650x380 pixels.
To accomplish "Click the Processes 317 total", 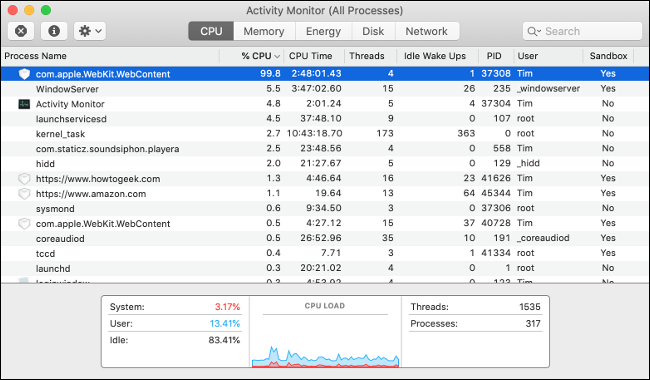I will [475, 324].
